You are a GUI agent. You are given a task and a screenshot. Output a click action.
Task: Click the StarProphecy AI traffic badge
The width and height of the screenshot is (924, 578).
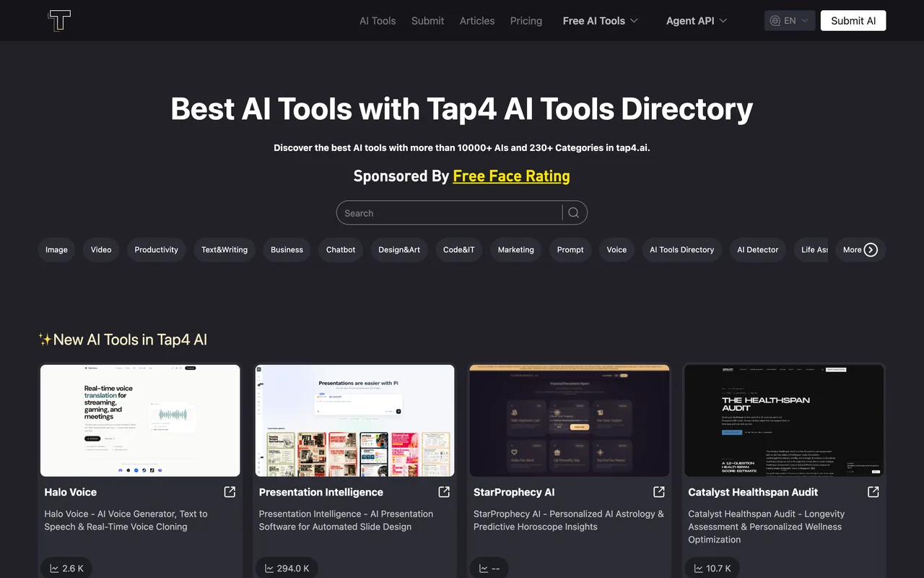tap(489, 568)
